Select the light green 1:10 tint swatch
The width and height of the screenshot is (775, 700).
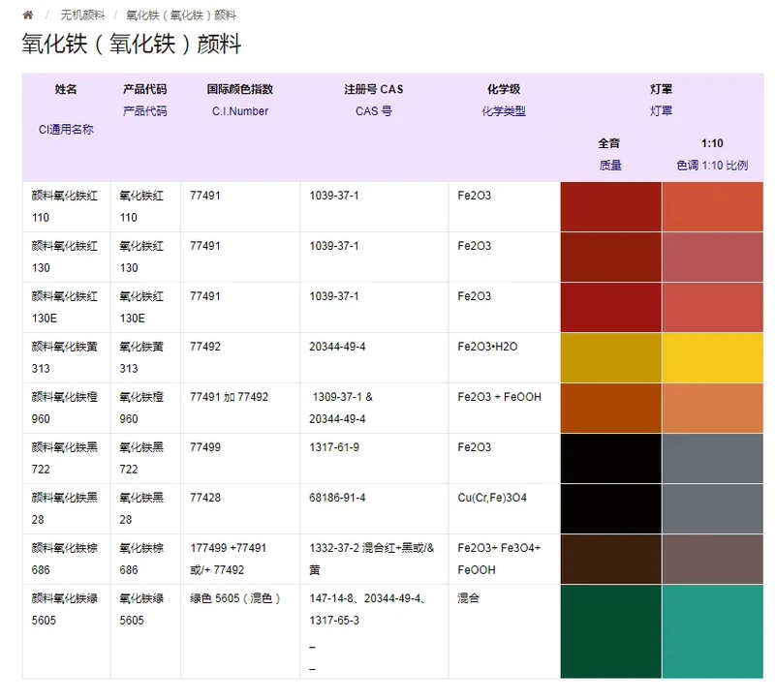pos(713,631)
